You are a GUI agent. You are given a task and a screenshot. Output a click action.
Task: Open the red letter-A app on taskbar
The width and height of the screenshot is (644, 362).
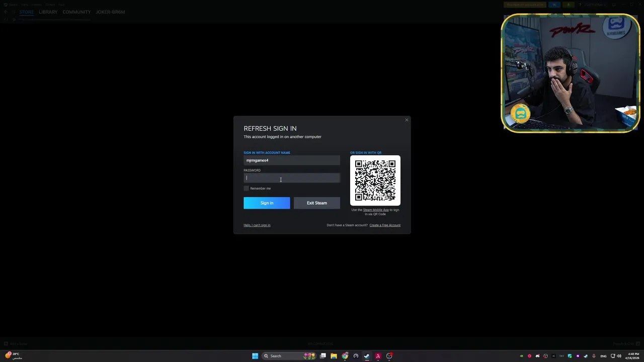pyautogui.click(x=378, y=356)
